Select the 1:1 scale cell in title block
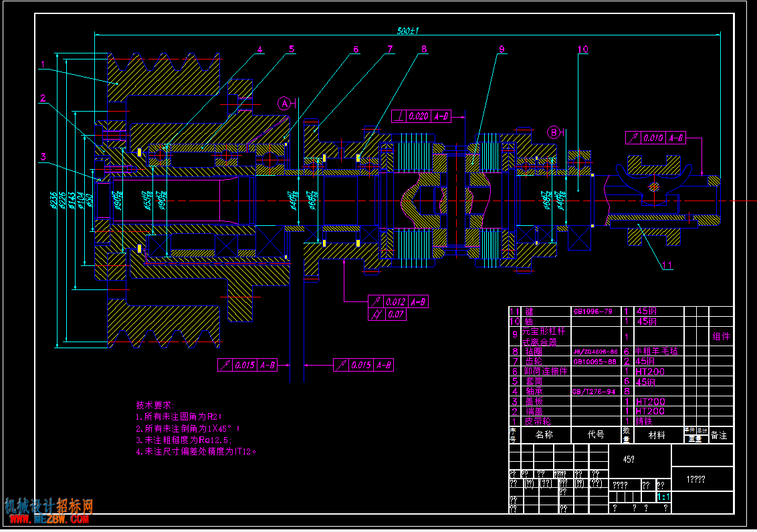Screen dimensions: 757x532 point(663,497)
